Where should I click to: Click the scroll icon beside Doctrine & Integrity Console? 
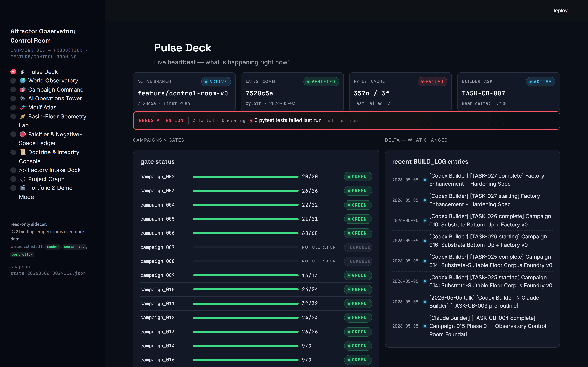pyautogui.click(x=23, y=152)
